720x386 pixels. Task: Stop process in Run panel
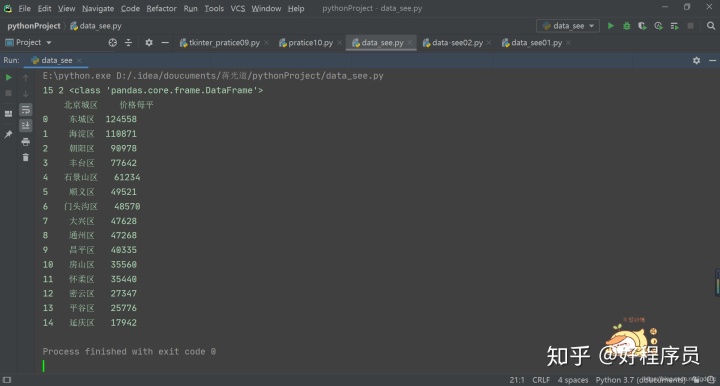click(8, 93)
